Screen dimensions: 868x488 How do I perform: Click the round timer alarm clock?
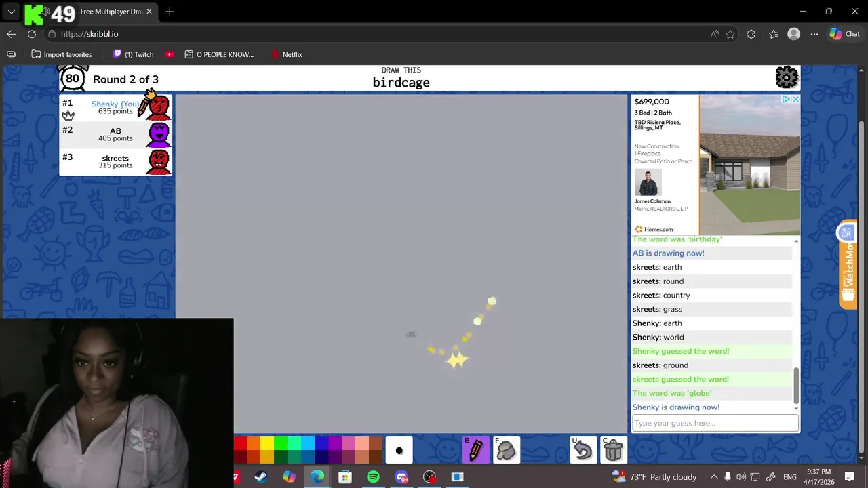(x=72, y=77)
